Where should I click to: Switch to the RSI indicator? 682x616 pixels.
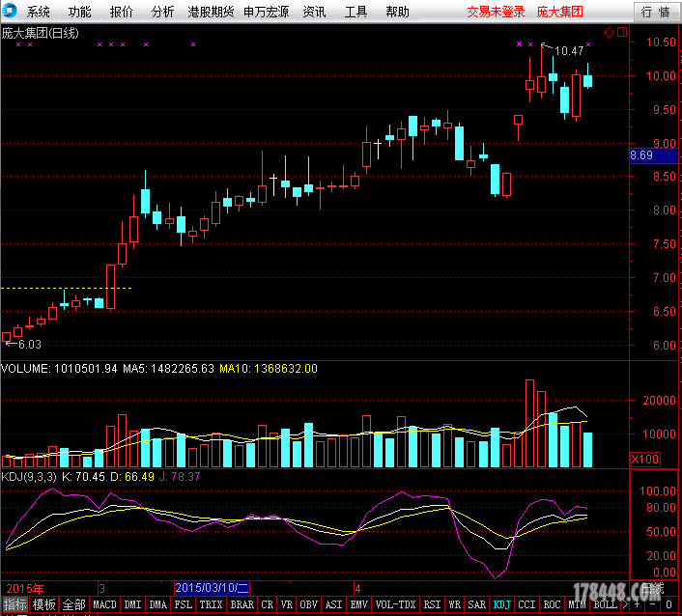(x=433, y=604)
